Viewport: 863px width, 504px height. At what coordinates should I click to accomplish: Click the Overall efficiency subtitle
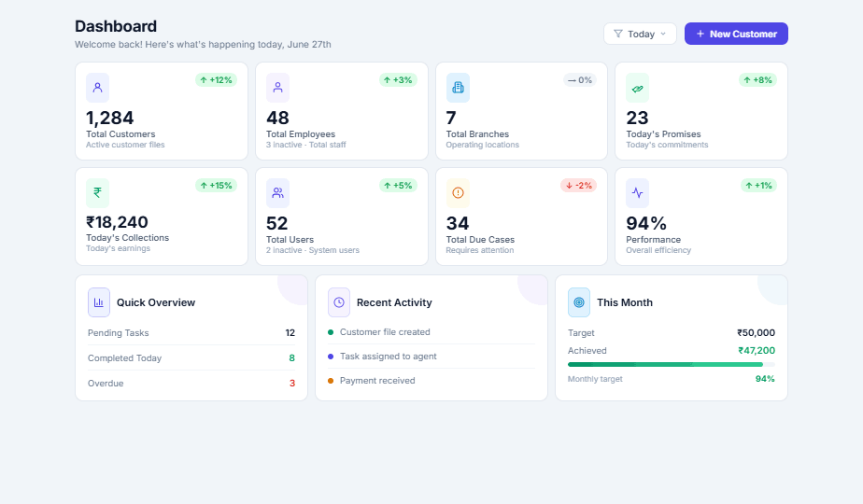pyautogui.click(x=658, y=250)
